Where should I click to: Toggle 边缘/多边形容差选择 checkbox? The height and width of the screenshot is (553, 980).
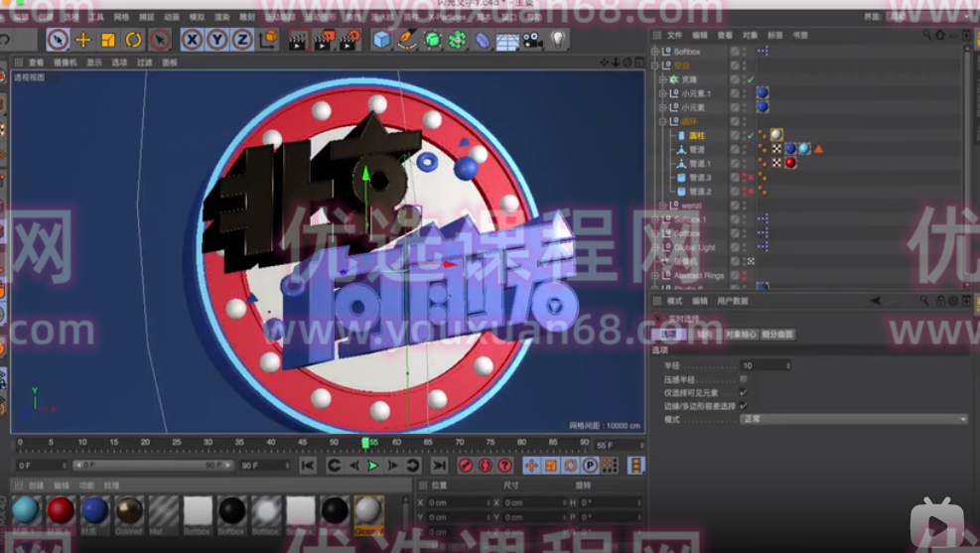[744, 405]
